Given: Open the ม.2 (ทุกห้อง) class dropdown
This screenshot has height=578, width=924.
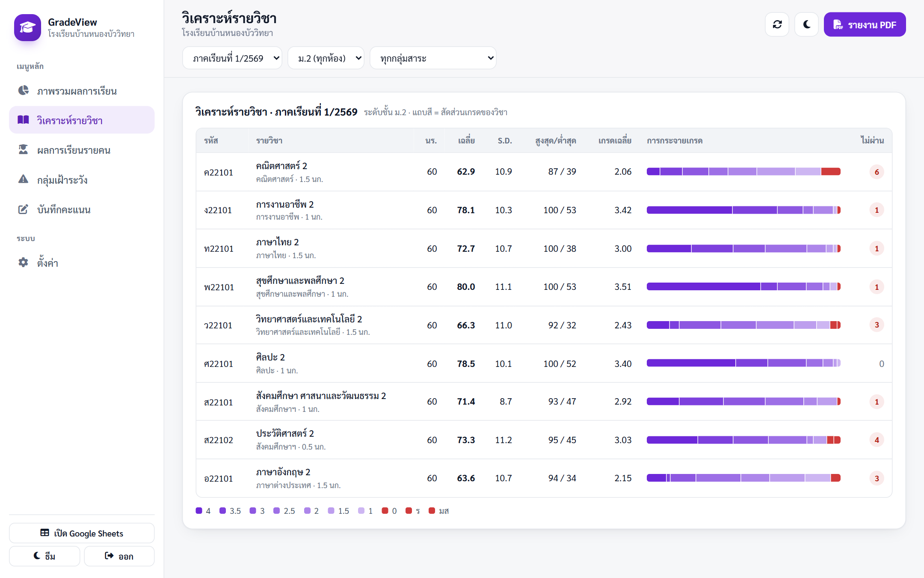Looking at the screenshot, I should (326, 58).
